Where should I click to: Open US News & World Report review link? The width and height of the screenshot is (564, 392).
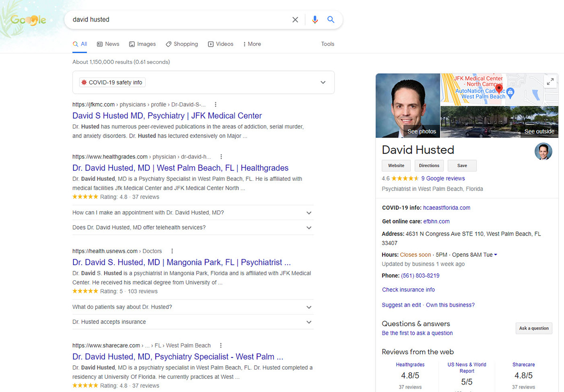(467, 368)
